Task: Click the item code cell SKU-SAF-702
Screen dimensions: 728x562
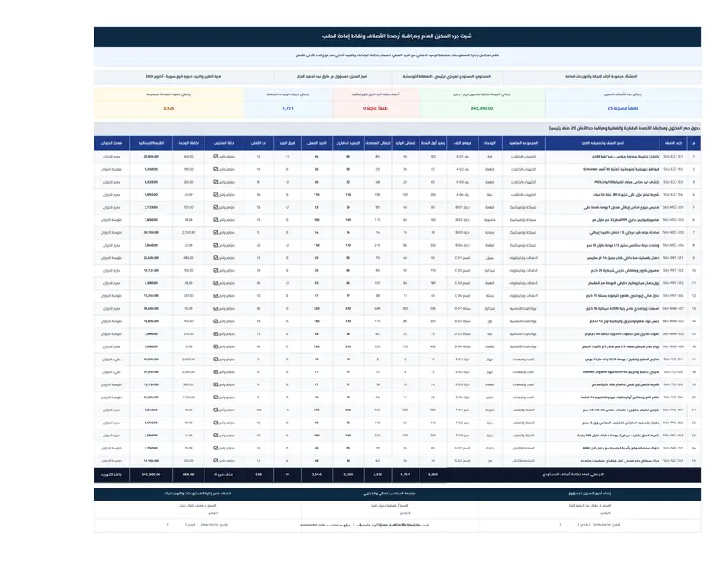Action: click(x=673, y=461)
